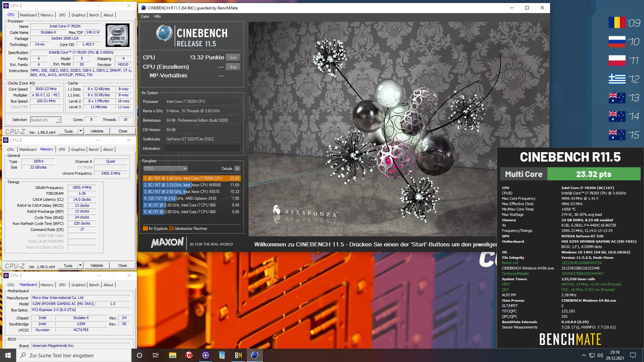Click the Cortana circle icon in taskbar
644x362 pixels.
(x=140, y=355)
